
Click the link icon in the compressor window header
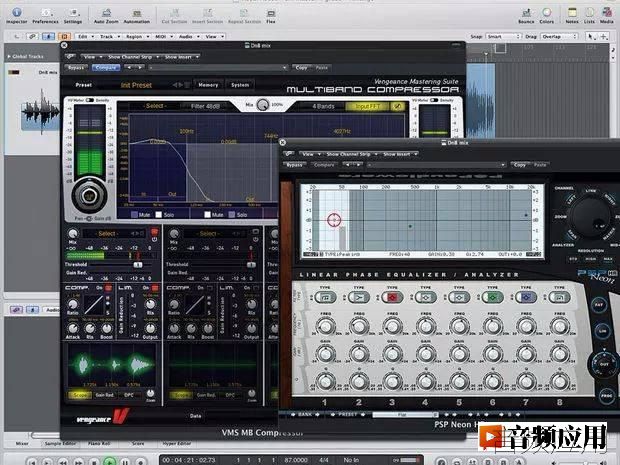70,57
